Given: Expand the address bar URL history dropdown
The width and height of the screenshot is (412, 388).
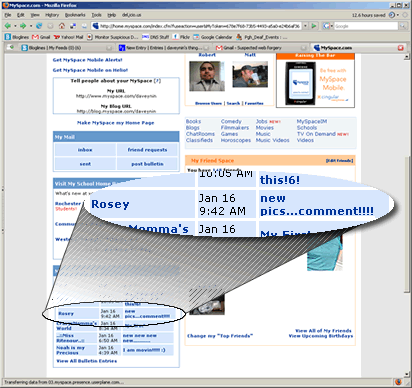Looking at the screenshot, I should click(x=305, y=26).
